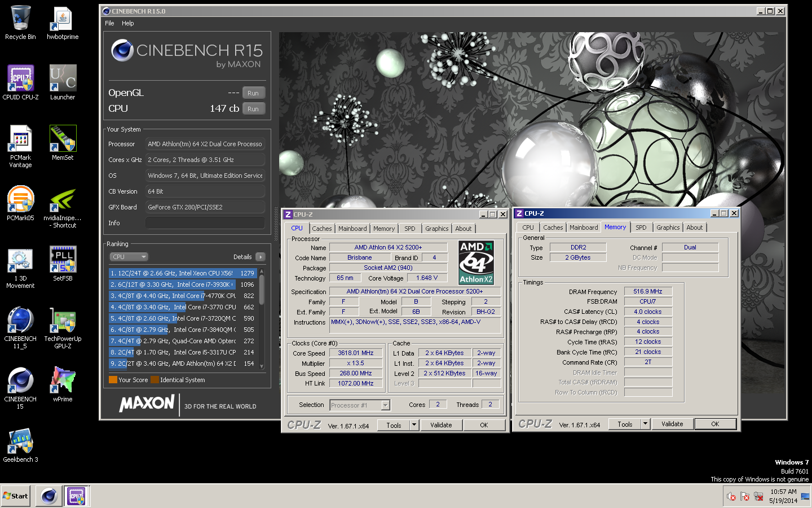Open the Windows Start button
Image resolution: width=812 pixels, height=508 pixels.
tap(16, 496)
